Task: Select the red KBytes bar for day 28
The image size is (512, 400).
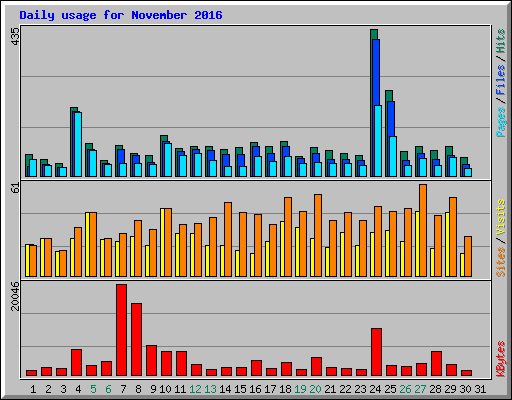Action: [x=436, y=363]
